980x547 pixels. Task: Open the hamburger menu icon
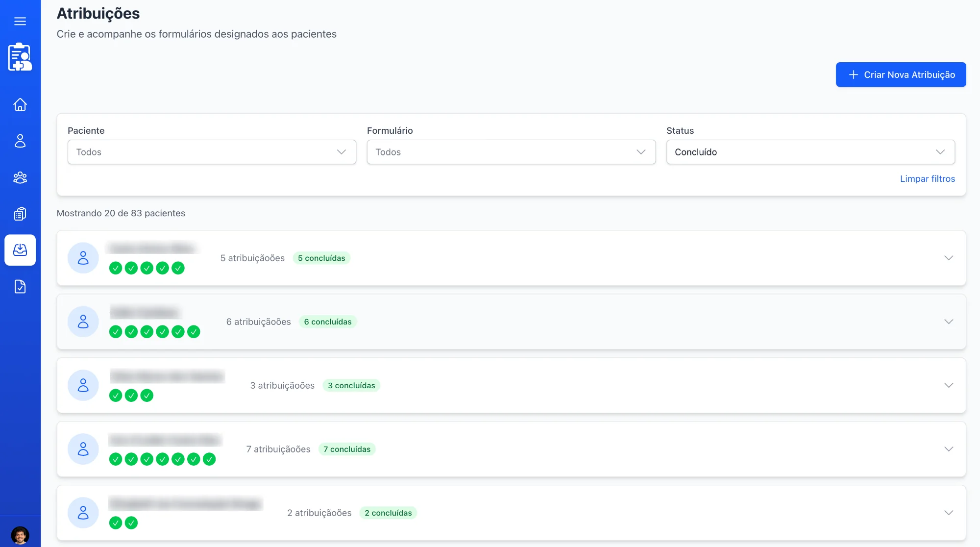pyautogui.click(x=20, y=21)
